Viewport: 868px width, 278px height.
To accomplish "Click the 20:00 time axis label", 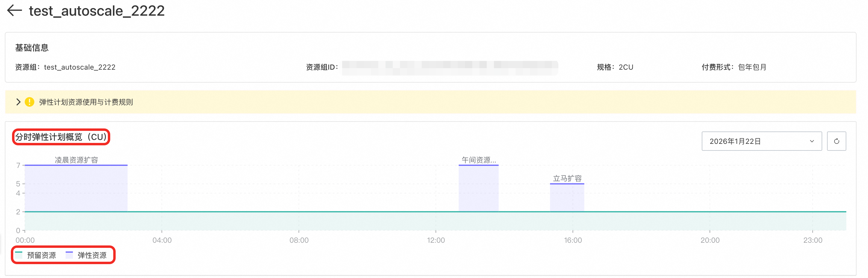I will [x=710, y=240].
